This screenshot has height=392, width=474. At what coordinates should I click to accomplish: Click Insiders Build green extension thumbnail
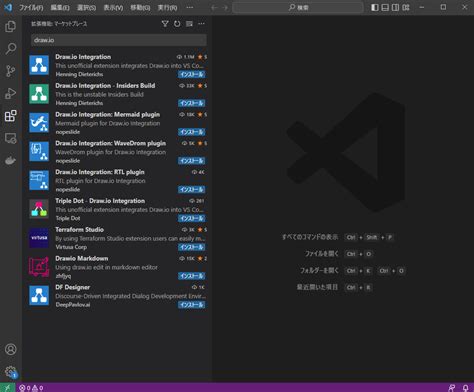(x=39, y=94)
